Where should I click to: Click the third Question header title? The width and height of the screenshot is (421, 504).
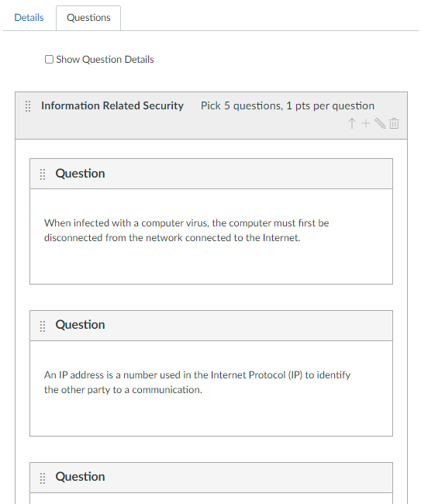click(x=80, y=477)
